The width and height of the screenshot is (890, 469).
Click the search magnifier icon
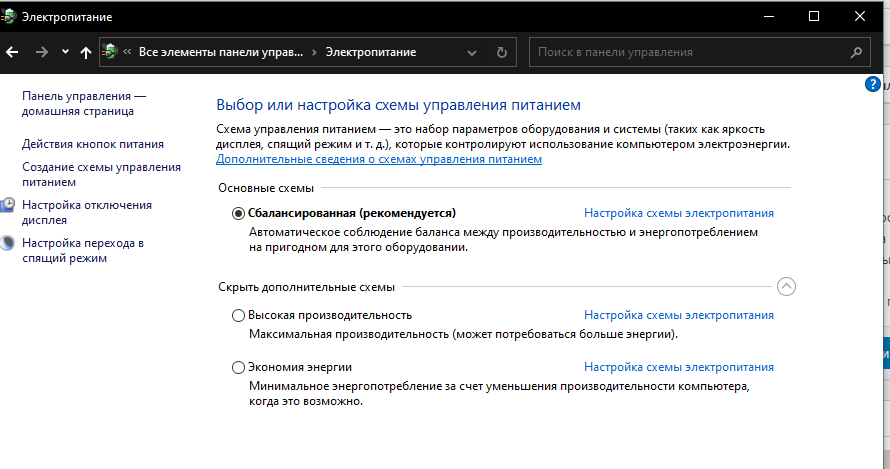click(856, 52)
